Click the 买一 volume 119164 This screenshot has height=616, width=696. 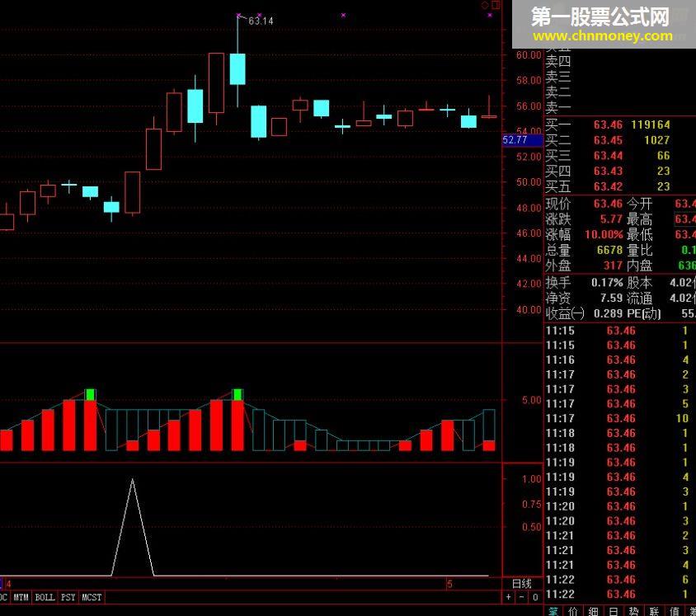(x=651, y=125)
